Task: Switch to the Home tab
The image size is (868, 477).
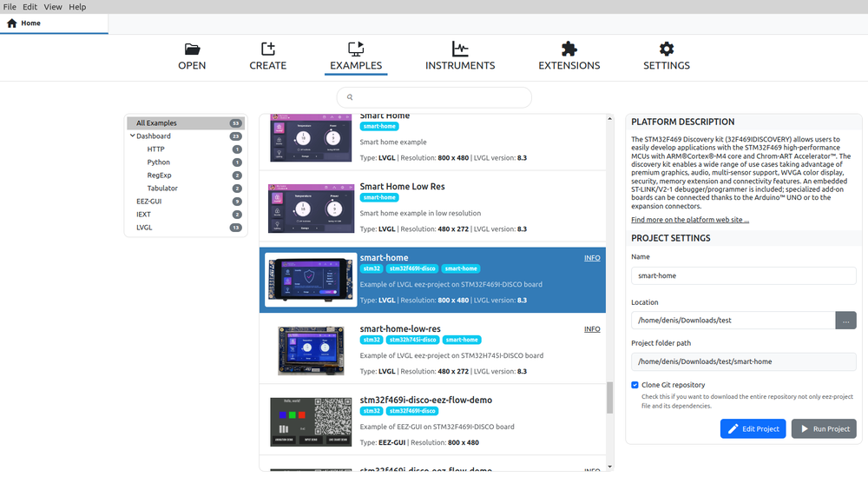Action: coord(54,23)
